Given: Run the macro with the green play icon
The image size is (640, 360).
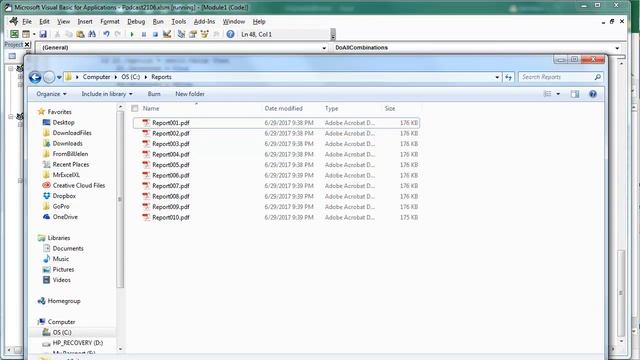Looking at the screenshot, I should (132, 34).
